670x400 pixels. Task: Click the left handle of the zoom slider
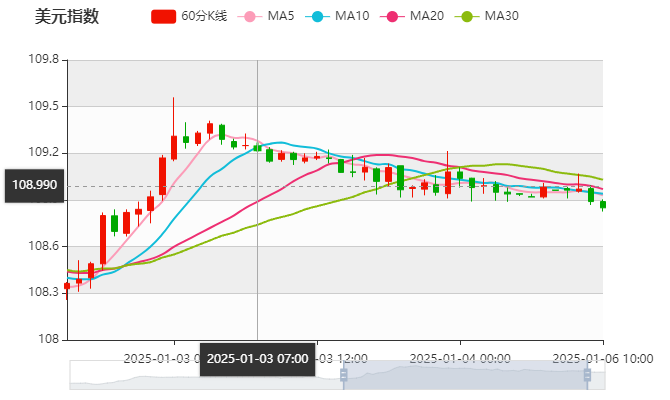pos(341,375)
